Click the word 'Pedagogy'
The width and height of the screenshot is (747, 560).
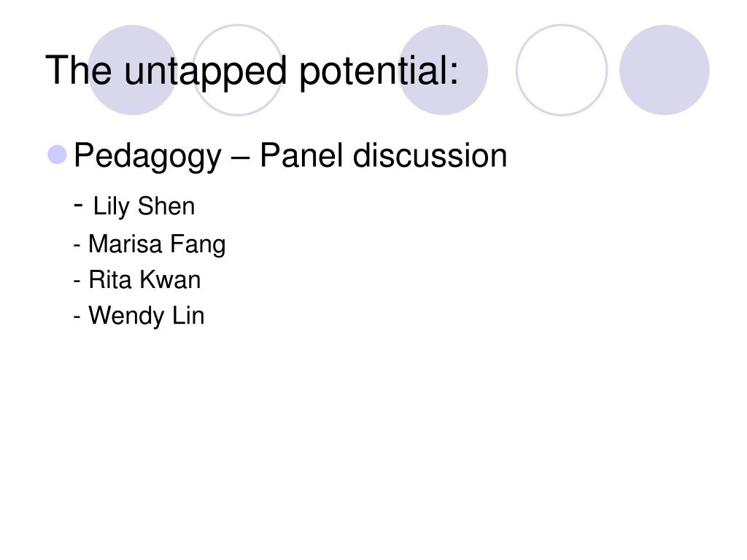147,156
